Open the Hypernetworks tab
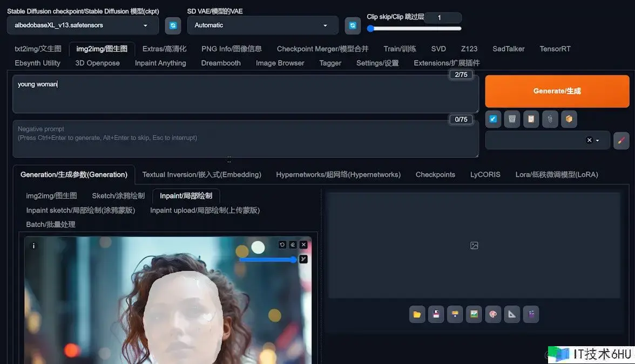The height and width of the screenshot is (364, 635). 339,175
